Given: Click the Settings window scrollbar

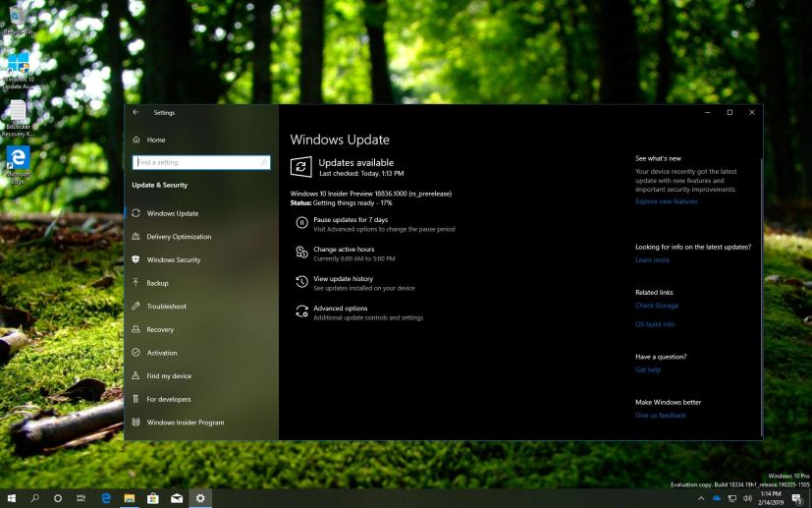Looking at the screenshot, I should coord(761,297).
